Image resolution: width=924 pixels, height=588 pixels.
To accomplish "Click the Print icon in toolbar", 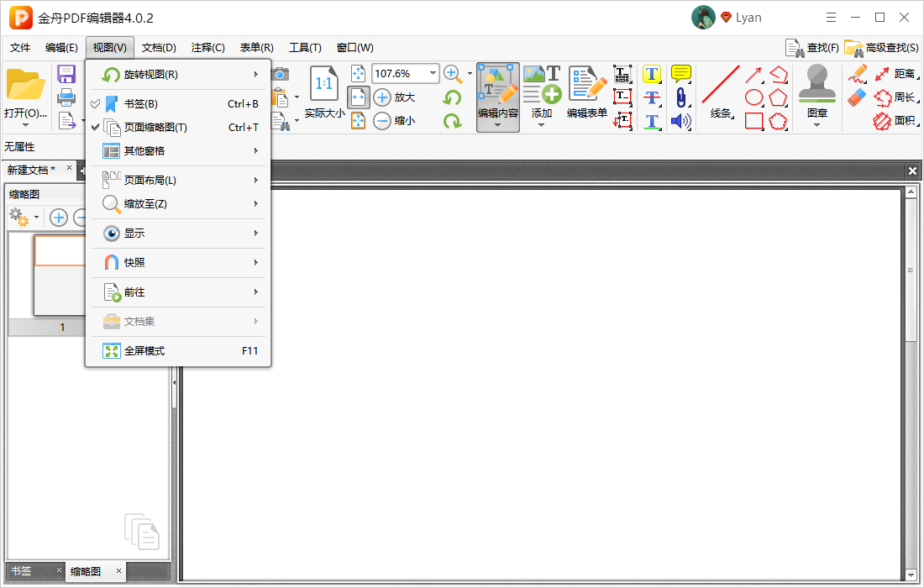I will 66,97.
